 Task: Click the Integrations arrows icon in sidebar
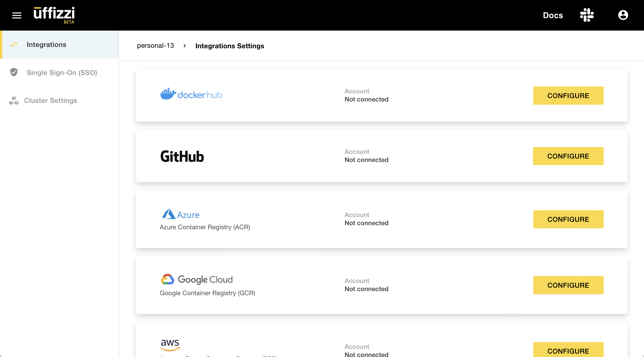click(14, 44)
